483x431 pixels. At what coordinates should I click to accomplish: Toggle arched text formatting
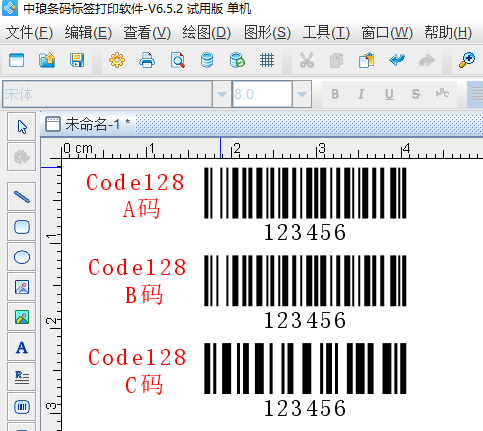(442, 94)
